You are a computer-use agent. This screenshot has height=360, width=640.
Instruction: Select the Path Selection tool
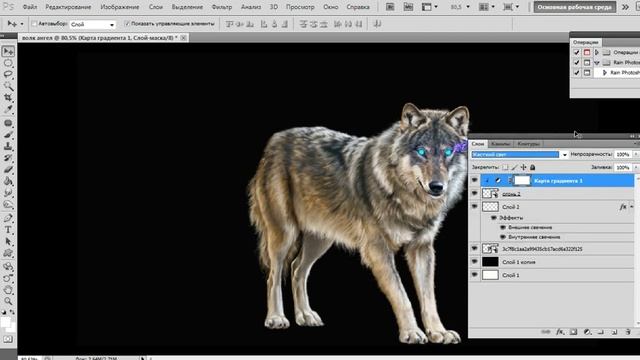click(8, 242)
